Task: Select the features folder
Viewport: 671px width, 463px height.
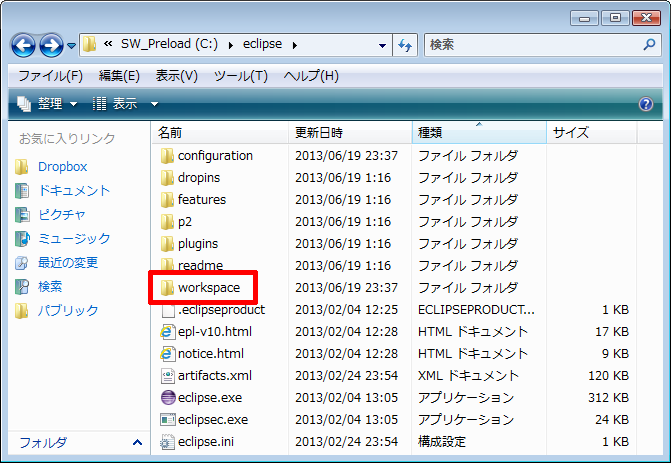Action: coord(202,200)
